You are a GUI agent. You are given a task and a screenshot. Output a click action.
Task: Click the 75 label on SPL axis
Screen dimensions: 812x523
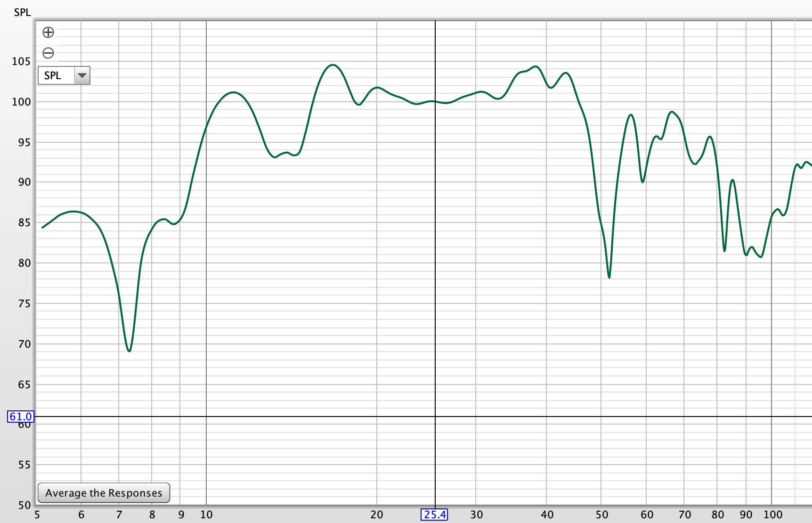[x=24, y=303]
